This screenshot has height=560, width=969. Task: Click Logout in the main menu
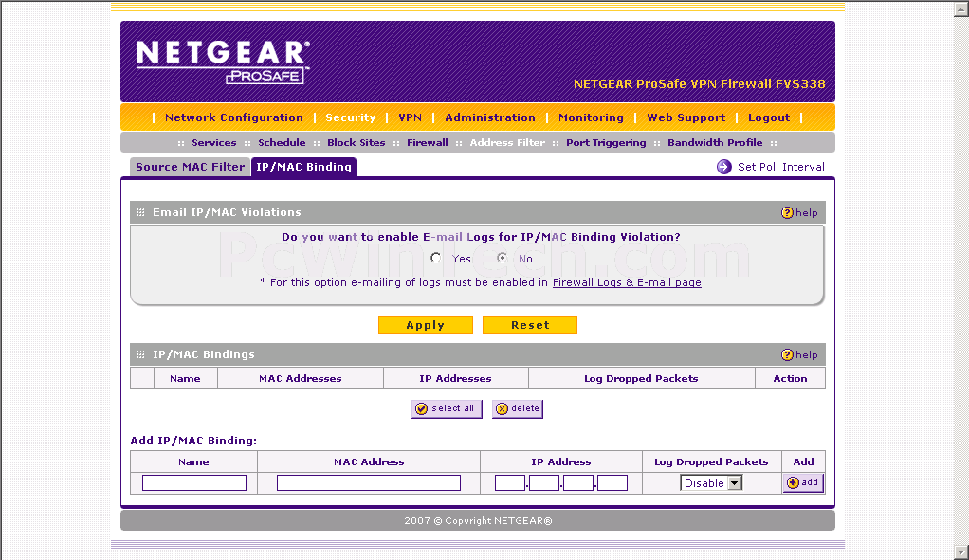coord(769,117)
